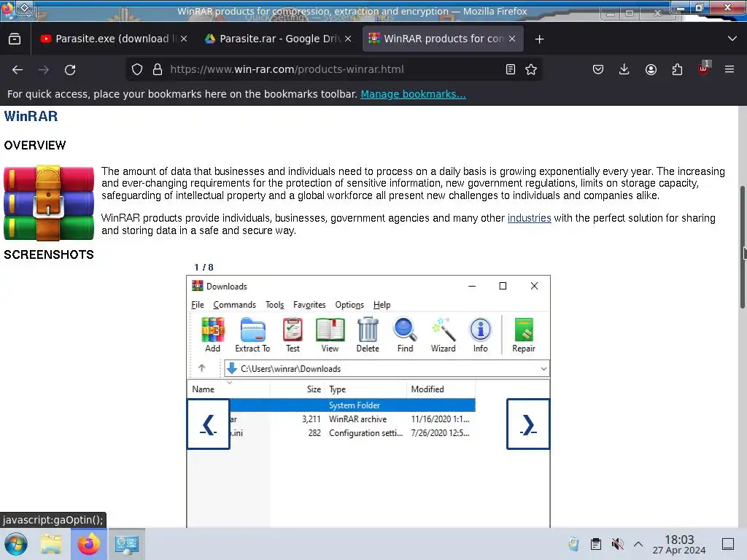Click the Firefox View icon in the tab bar
Image resolution: width=747 pixels, height=560 pixels.
point(15,39)
